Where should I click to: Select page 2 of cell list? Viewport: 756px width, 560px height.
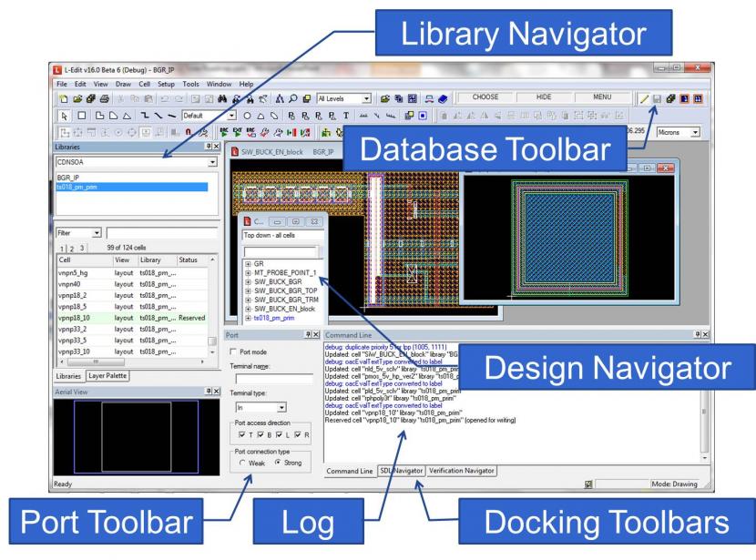(71, 249)
